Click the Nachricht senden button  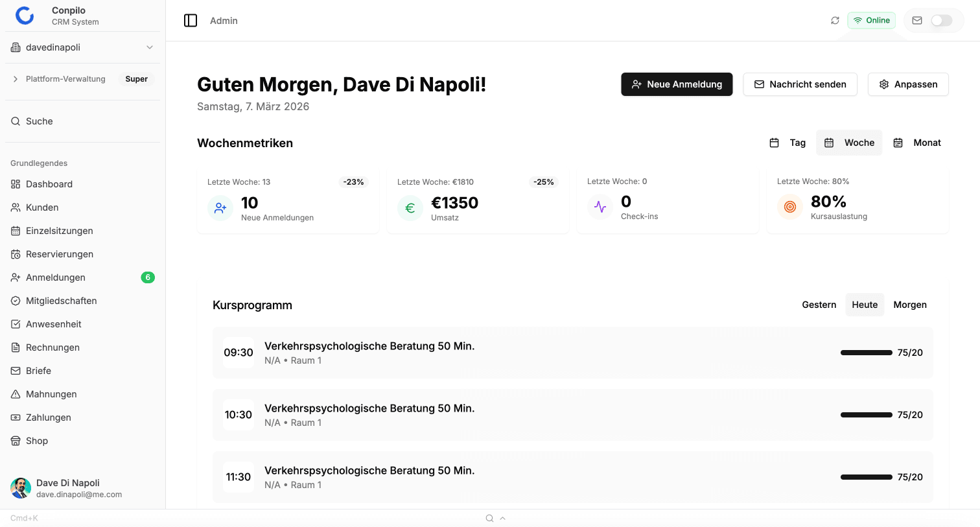800,84
